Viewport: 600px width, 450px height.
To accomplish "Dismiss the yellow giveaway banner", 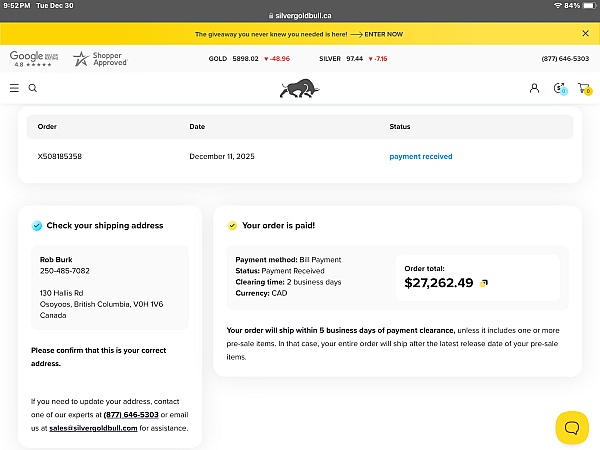I will point(585,33).
